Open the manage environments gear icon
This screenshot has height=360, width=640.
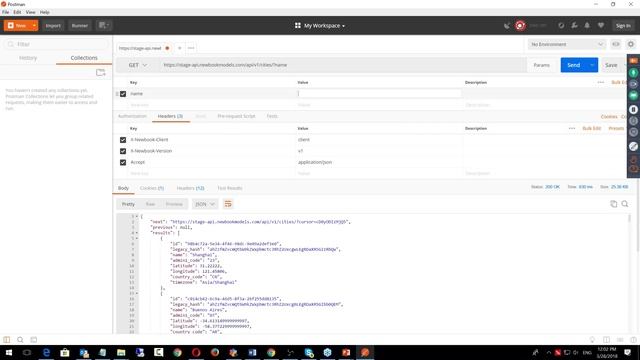point(631,44)
